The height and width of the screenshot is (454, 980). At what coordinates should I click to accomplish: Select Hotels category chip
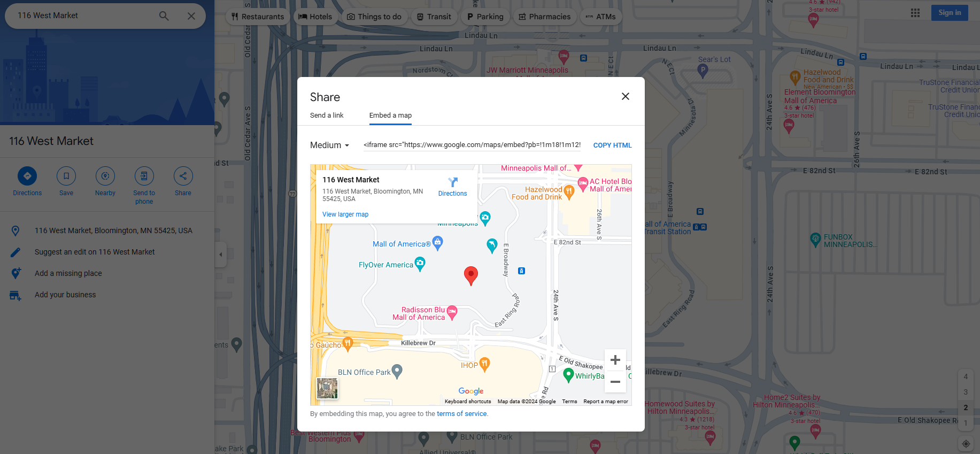tap(315, 17)
